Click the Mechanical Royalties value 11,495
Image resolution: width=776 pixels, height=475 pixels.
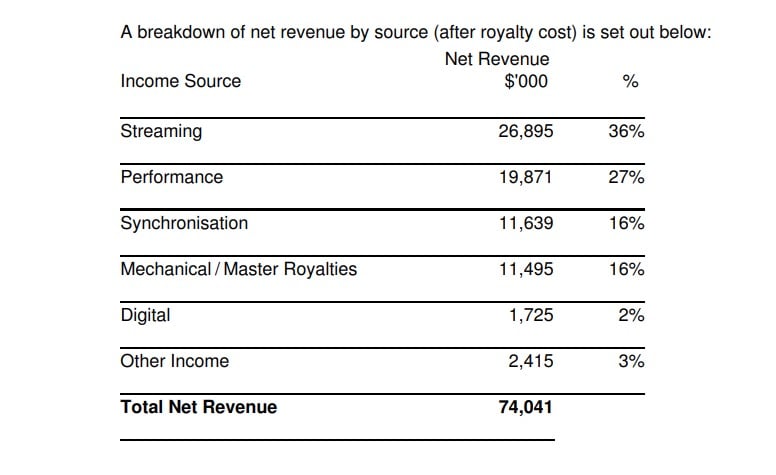[x=525, y=269]
